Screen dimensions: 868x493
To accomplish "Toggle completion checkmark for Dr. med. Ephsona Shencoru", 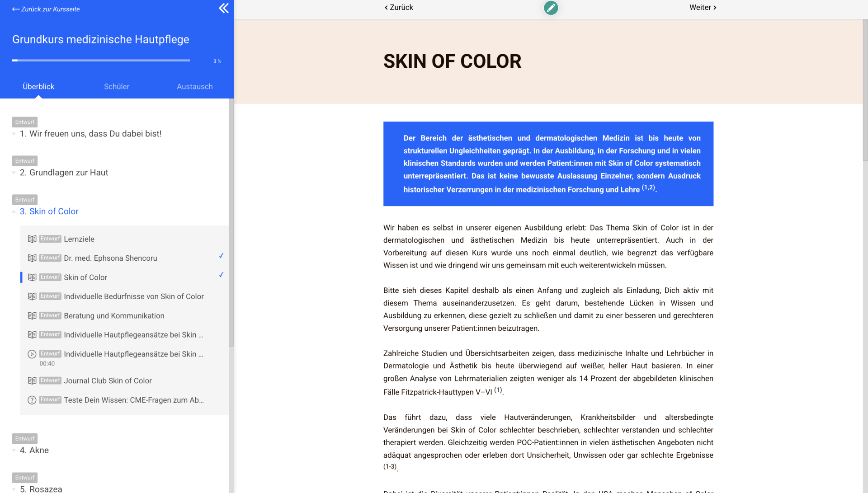I will tap(221, 256).
